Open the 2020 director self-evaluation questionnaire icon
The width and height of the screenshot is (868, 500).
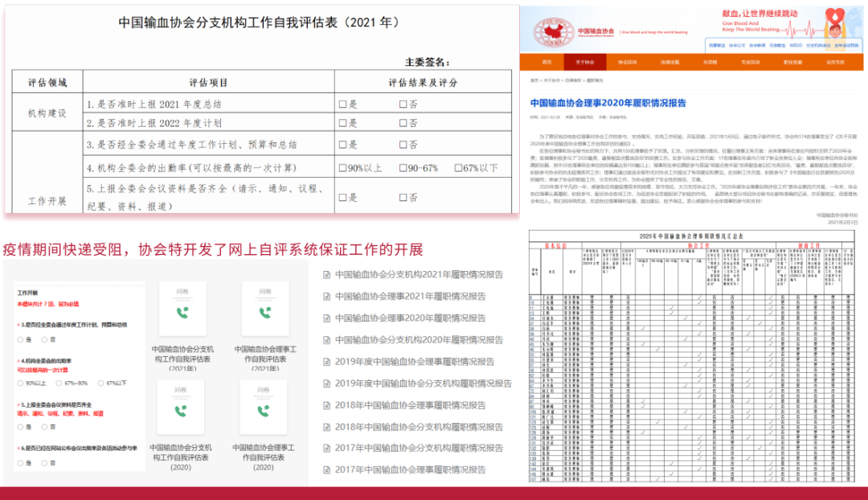264,408
